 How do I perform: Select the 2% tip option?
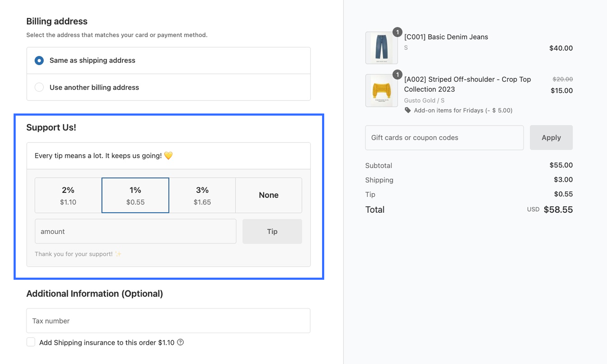coord(68,195)
